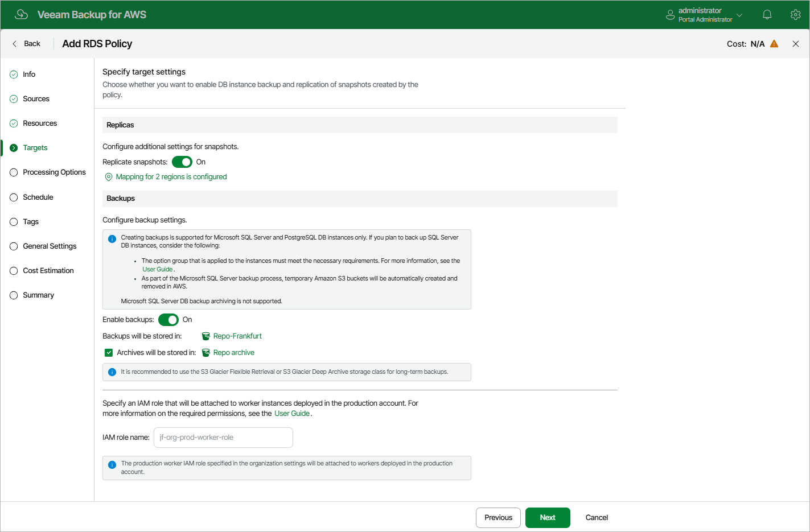Screen dimensions: 810x532
Task: Click the Veeam Backup for AWS title
Action: (92, 15)
